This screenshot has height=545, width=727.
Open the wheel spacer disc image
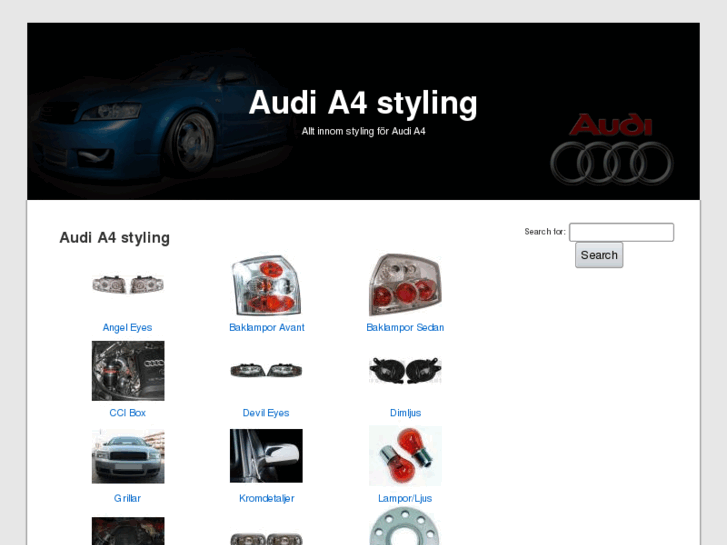405,526
